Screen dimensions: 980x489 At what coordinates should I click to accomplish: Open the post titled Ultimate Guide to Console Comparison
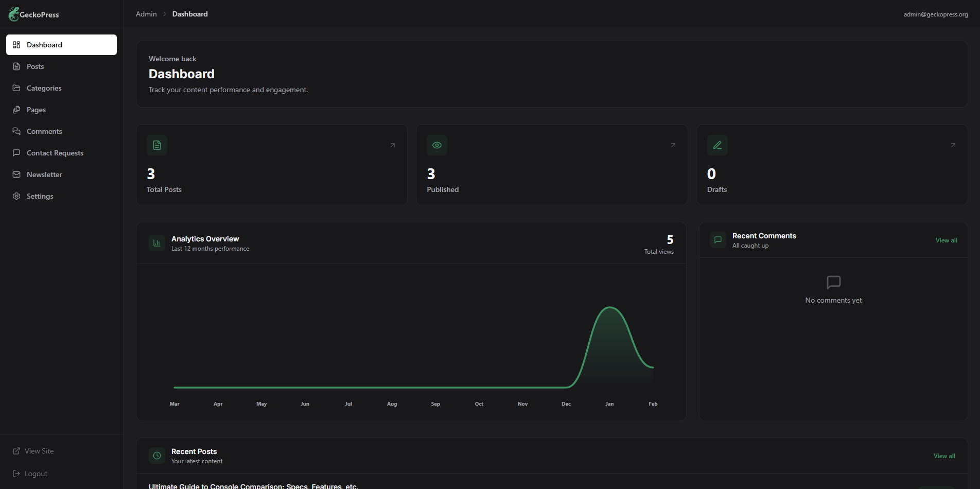pos(253,485)
